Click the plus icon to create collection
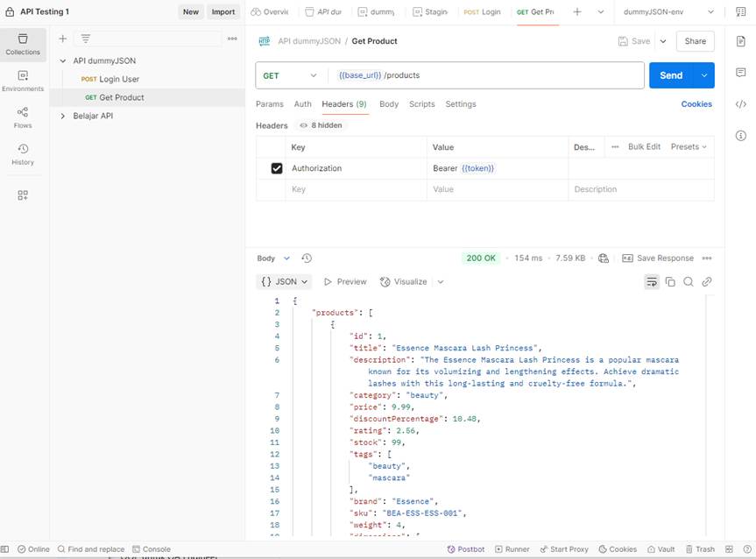 click(x=62, y=39)
